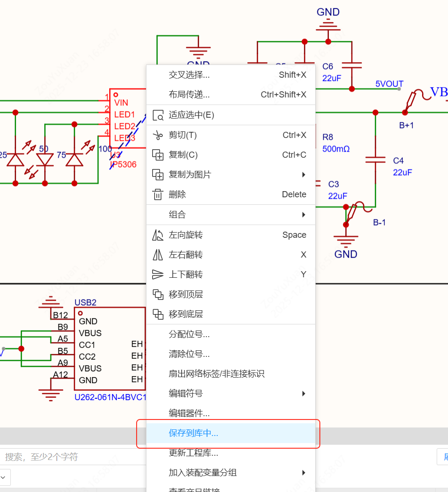Expand the 组合 submenu
The width and height of the screenshot is (448, 492).
click(303, 215)
